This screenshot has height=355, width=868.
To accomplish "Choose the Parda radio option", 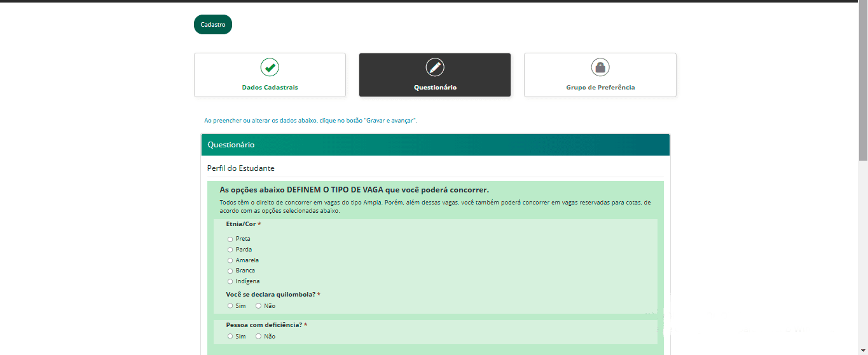I will pyautogui.click(x=230, y=250).
